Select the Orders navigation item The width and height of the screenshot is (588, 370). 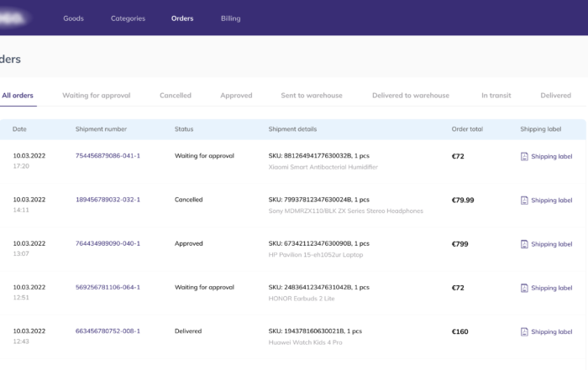182,18
